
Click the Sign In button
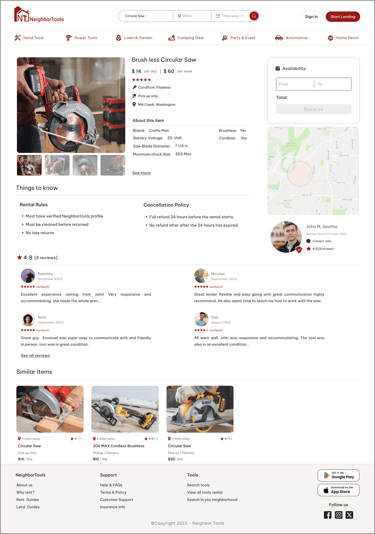[311, 16]
